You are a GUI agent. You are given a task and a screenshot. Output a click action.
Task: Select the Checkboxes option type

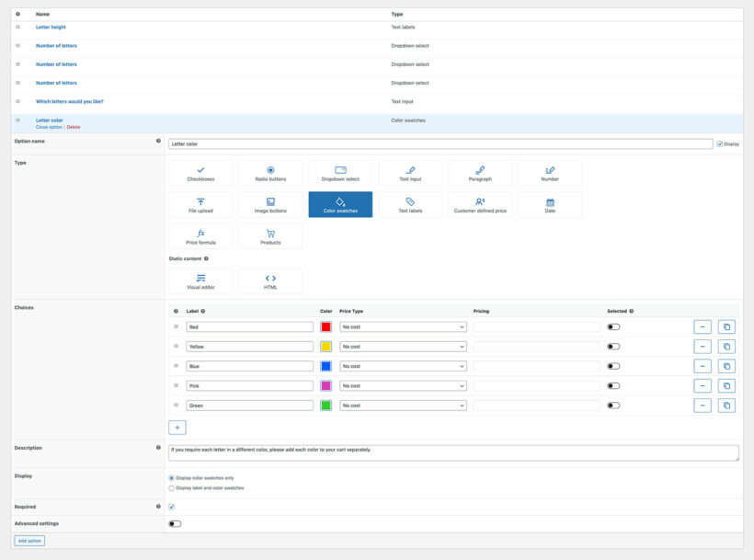200,173
